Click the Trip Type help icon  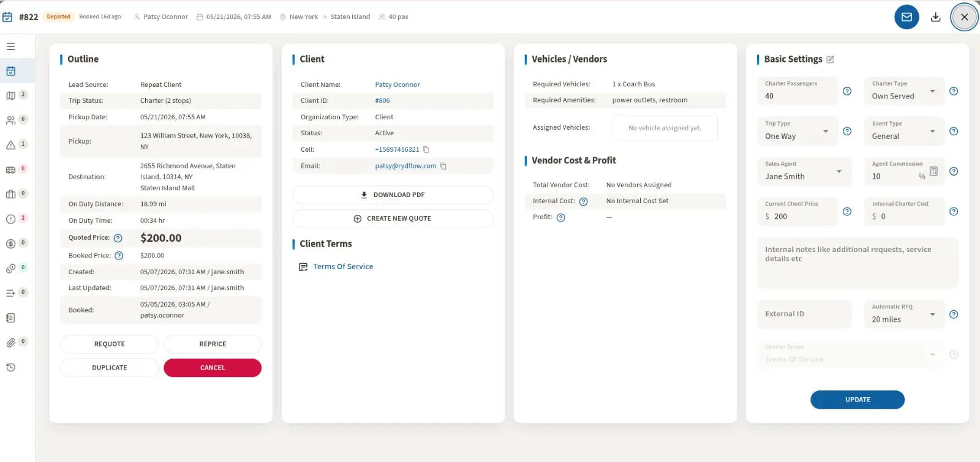click(847, 131)
